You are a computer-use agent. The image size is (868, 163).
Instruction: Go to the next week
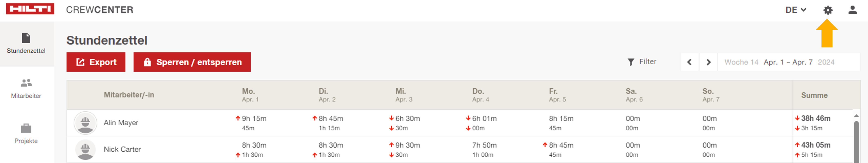tap(708, 62)
